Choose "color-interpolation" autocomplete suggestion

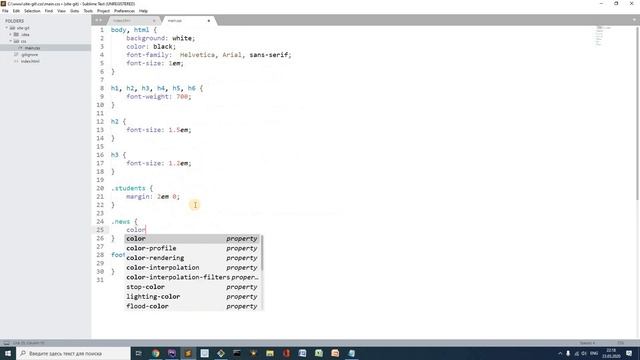point(192,267)
